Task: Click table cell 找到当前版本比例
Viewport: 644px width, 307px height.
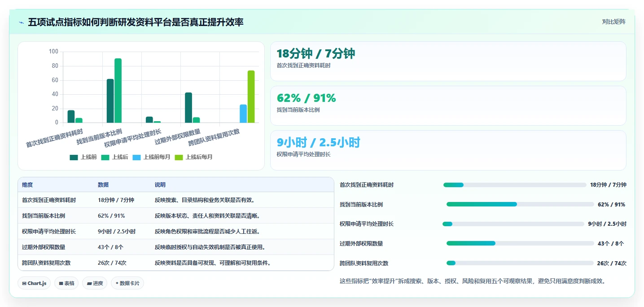Action: [44, 216]
